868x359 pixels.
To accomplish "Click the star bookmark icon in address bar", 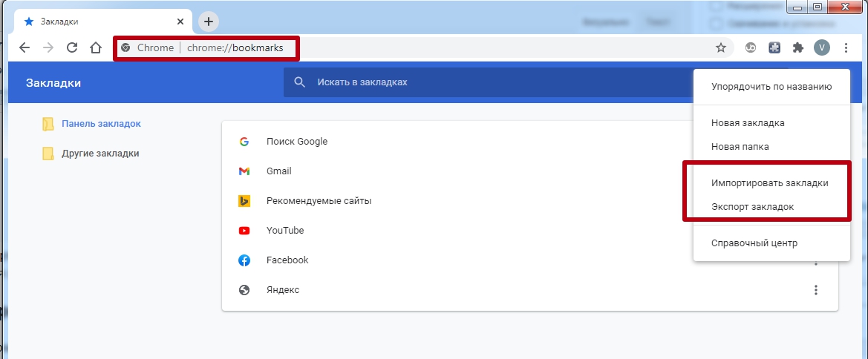I will 720,48.
